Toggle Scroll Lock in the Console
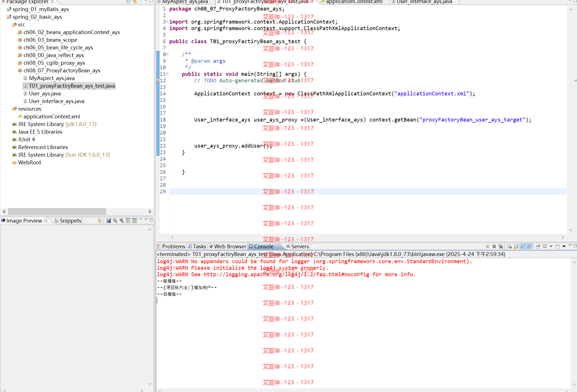The width and height of the screenshot is (577, 392). (516, 246)
